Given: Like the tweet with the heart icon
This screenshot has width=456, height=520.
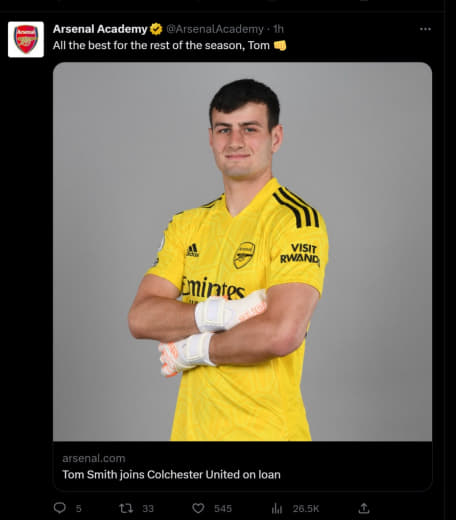Looking at the screenshot, I should [198, 508].
